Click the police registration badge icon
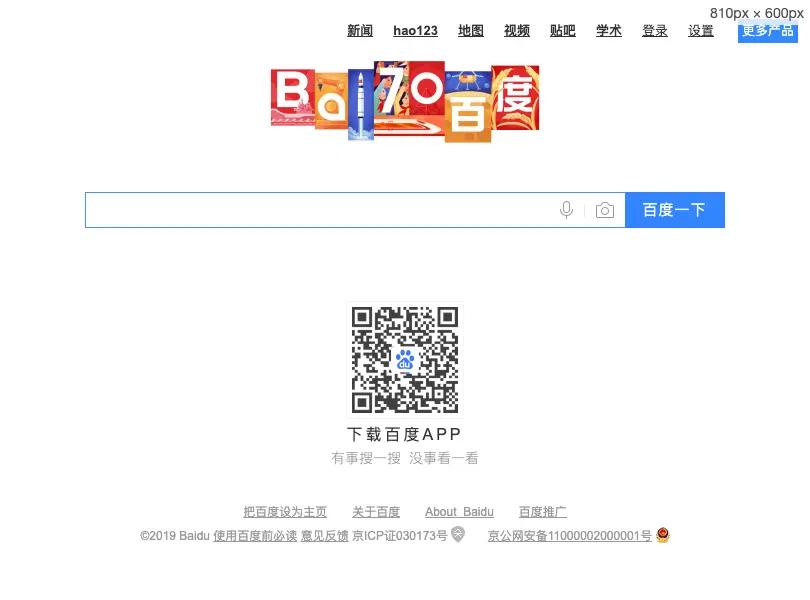 tap(663, 535)
